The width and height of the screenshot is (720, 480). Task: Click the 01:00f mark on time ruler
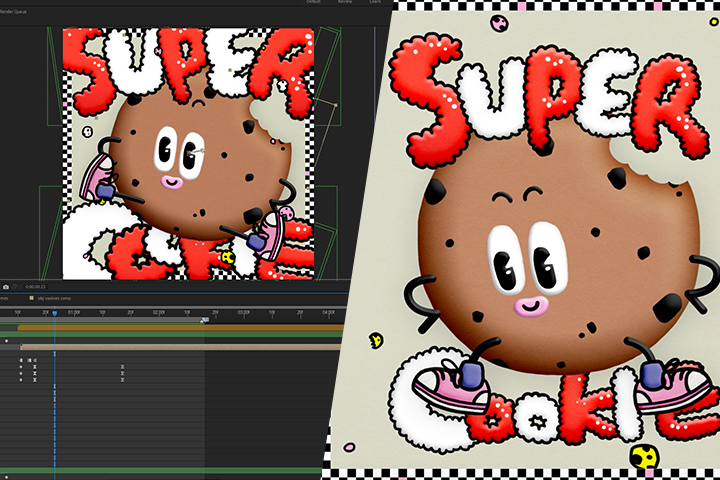pyautogui.click(x=73, y=313)
